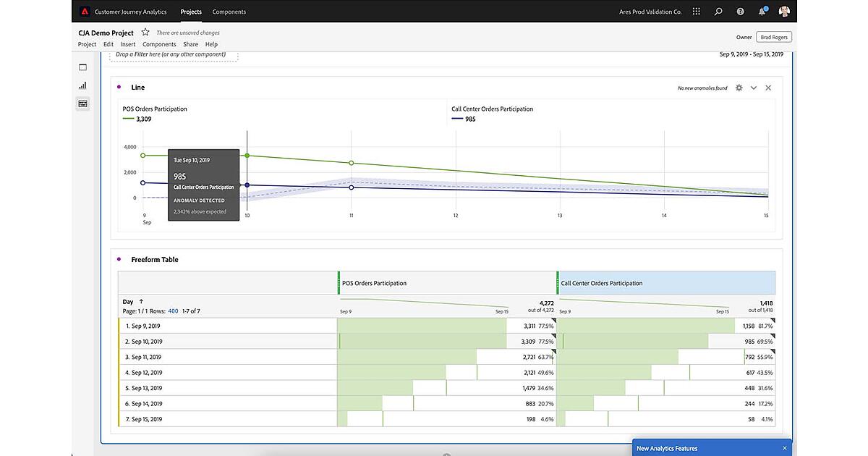The height and width of the screenshot is (456, 868).
Task: Toggle the Line panel purple dot
Action: pos(119,87)
